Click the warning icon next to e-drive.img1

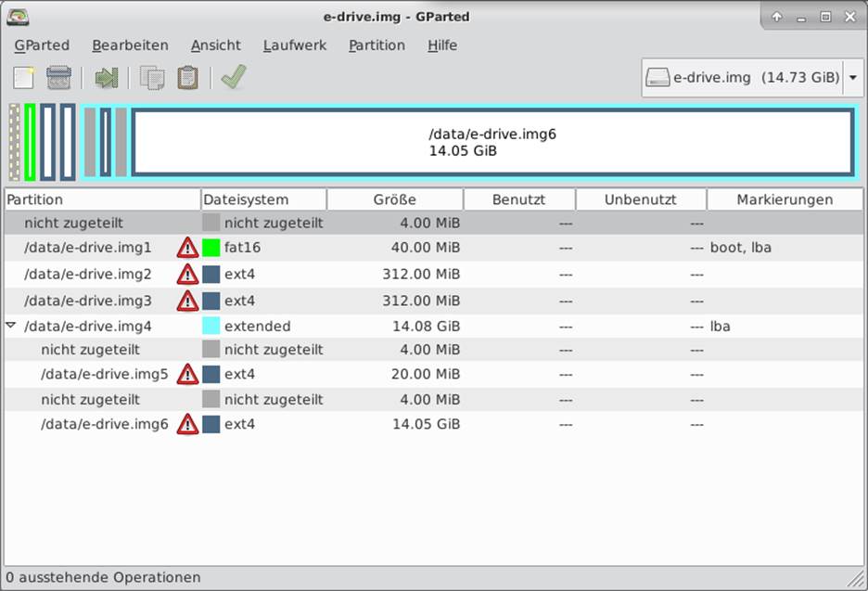(x=187, y=248)
